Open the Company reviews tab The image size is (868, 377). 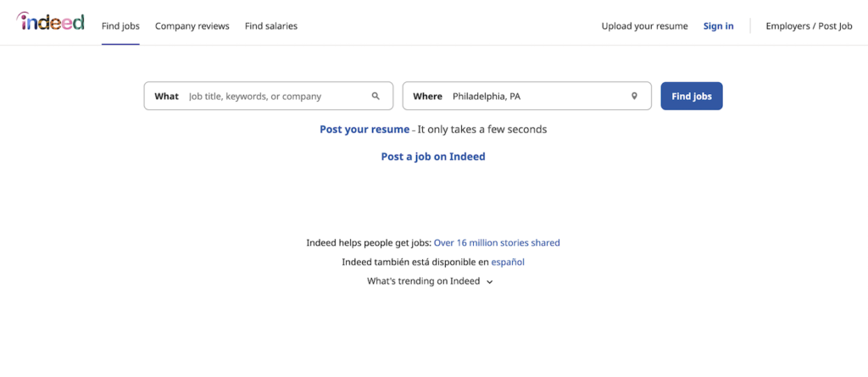192,26
